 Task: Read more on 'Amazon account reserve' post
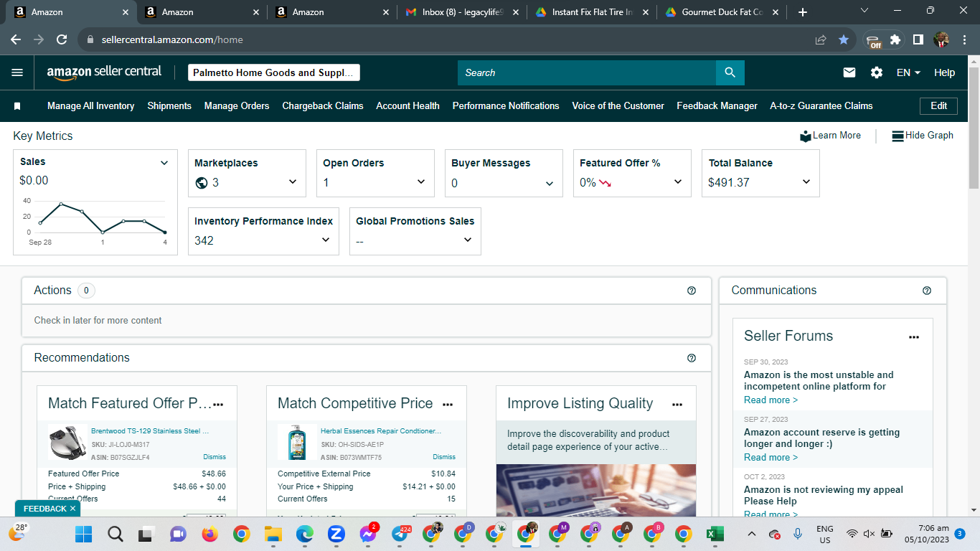pos(771,458)
